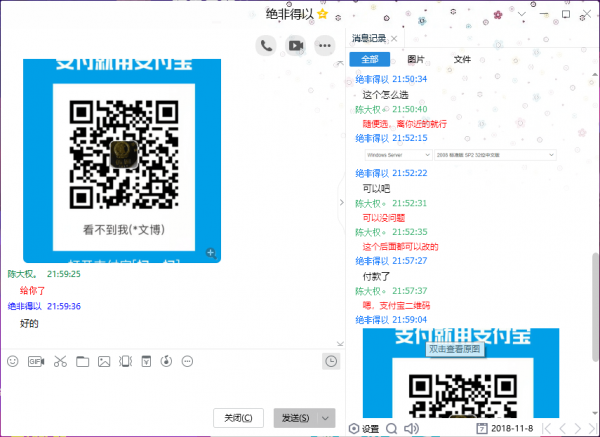Click the sender line 陈大权。 21:59:25
The height and width of the screenshot is (437, 600).
click(x=44, y=274)
